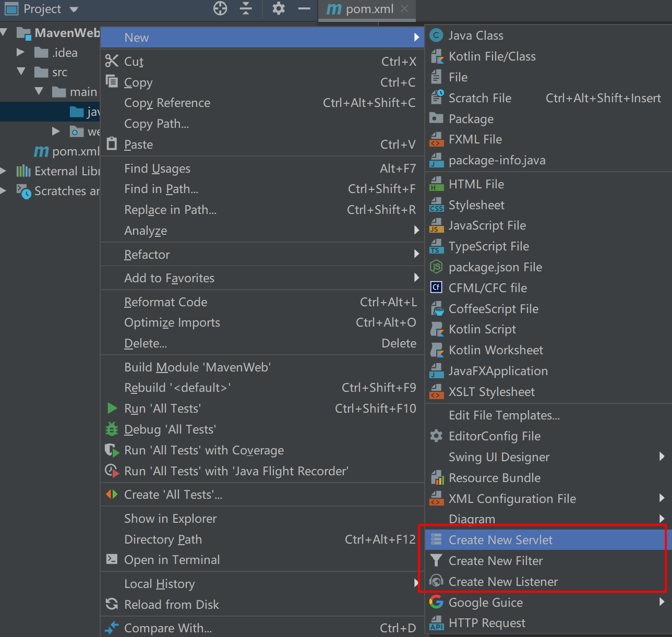Click the Resource Bundle icon
This screenshot has width=672, height=637.
coord(436,477)
